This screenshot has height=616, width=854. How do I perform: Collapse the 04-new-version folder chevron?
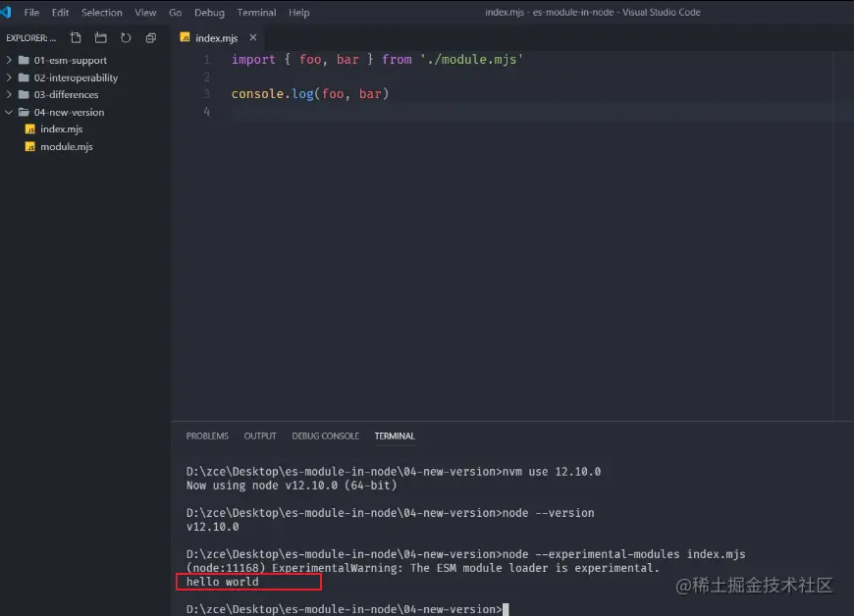pyautogui.click(x=9, y=112)
